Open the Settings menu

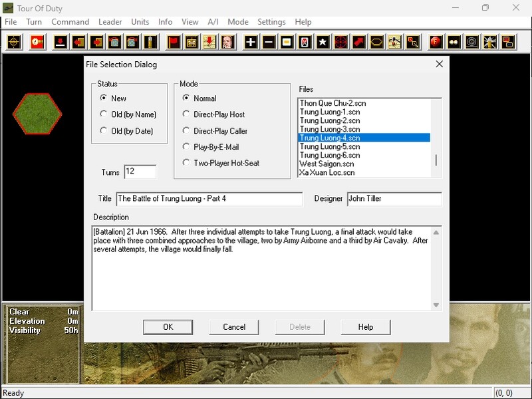(271, 22)
